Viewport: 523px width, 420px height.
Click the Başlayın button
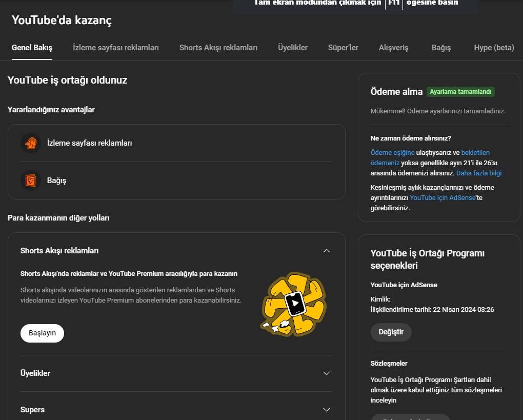tap(43, 333)
